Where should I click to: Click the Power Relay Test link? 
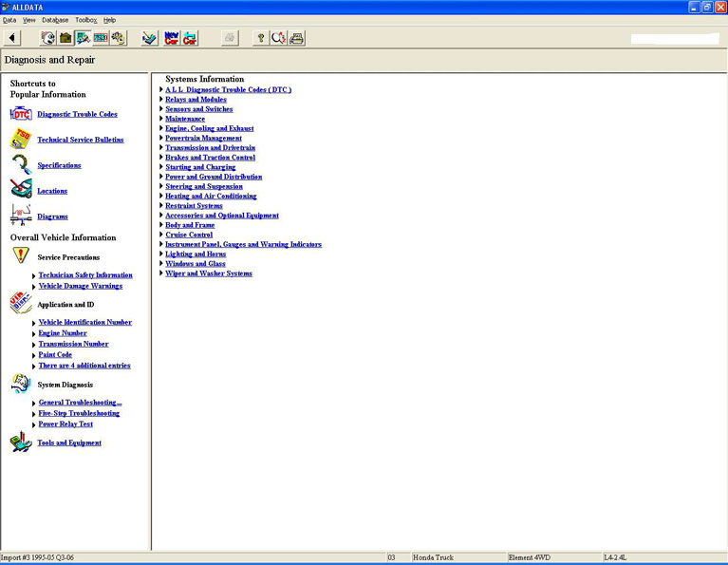pos(65,424)
